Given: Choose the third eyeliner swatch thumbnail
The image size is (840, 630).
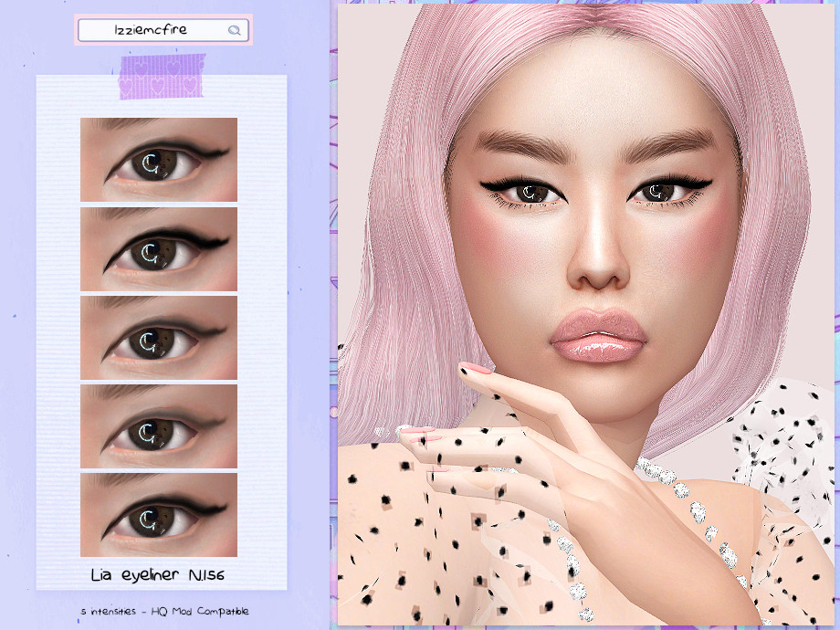Looking at the screenshot, I should point(159,337).
